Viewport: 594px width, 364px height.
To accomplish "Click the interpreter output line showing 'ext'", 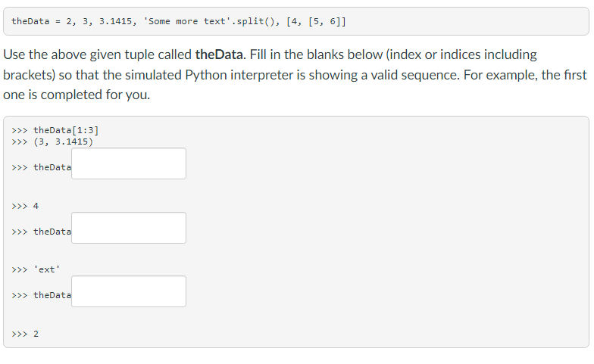I will [x=46, y=269].
